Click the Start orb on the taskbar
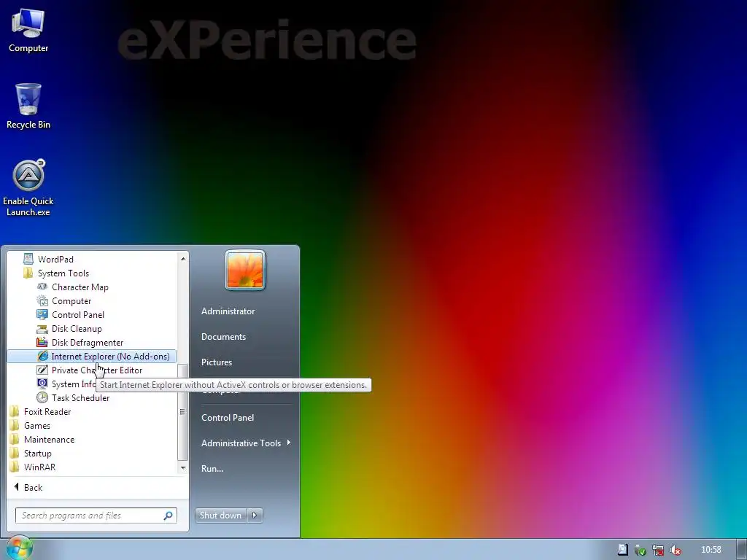747x560 pixels. click(x=18, y=548)
